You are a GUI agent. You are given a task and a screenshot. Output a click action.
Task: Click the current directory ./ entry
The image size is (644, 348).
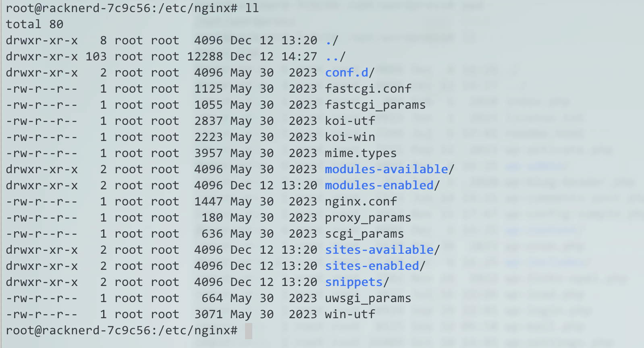tap(332, 40)
